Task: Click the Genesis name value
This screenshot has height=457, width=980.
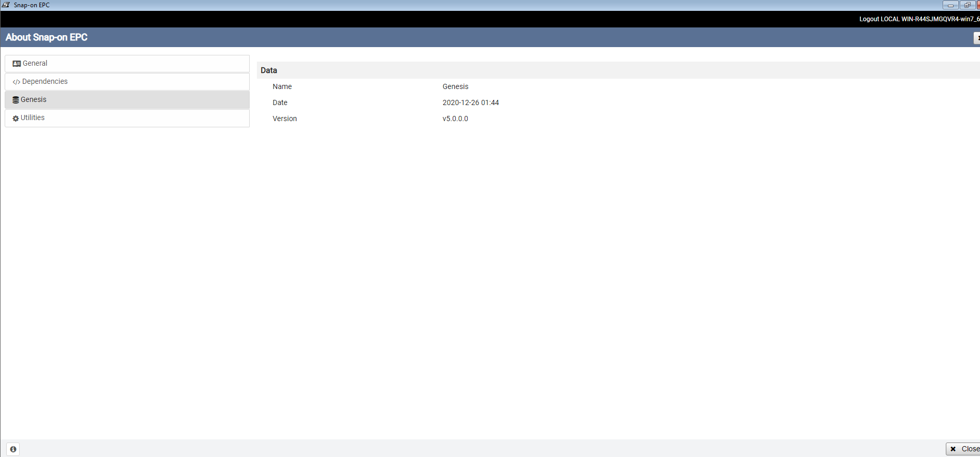Action: [x=455, y=86]
